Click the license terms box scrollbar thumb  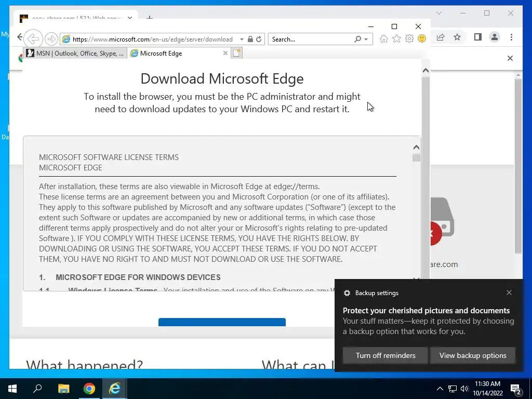click(x=416, y=158)
